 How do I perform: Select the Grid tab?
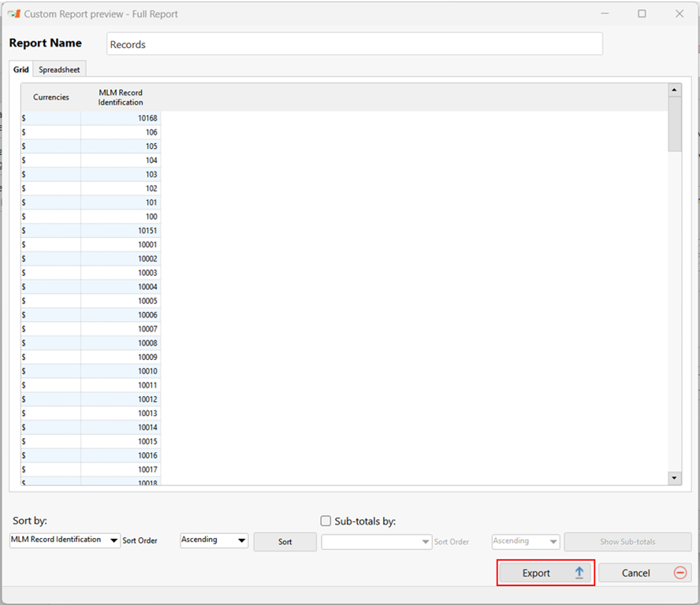(21, 69)
